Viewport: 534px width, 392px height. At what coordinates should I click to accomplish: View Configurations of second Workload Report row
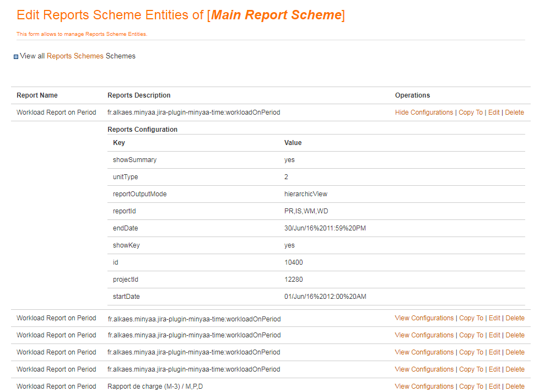(424, 318)
